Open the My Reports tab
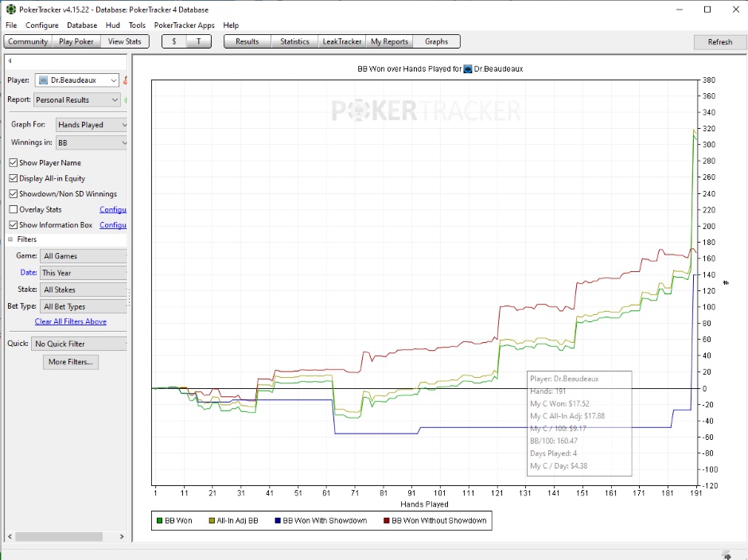Screen dimensions: 748x560 click(389, 41)
